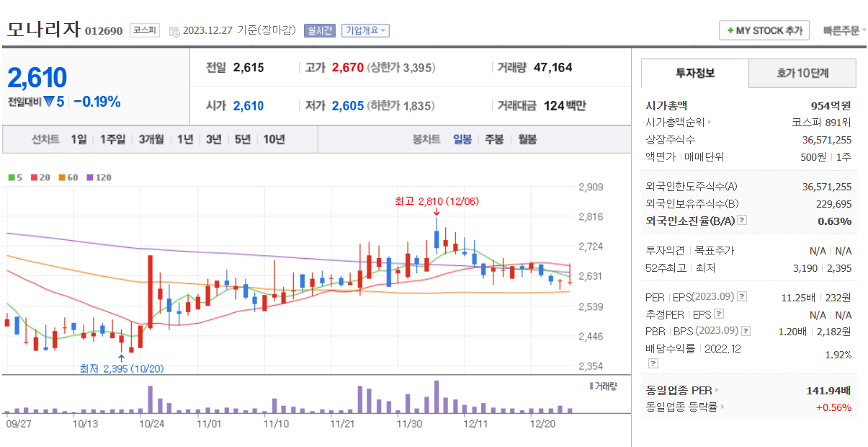Switch to the 호가10단계 tab
Viewport: 868px width, 447px height.
tap(802, 74)
